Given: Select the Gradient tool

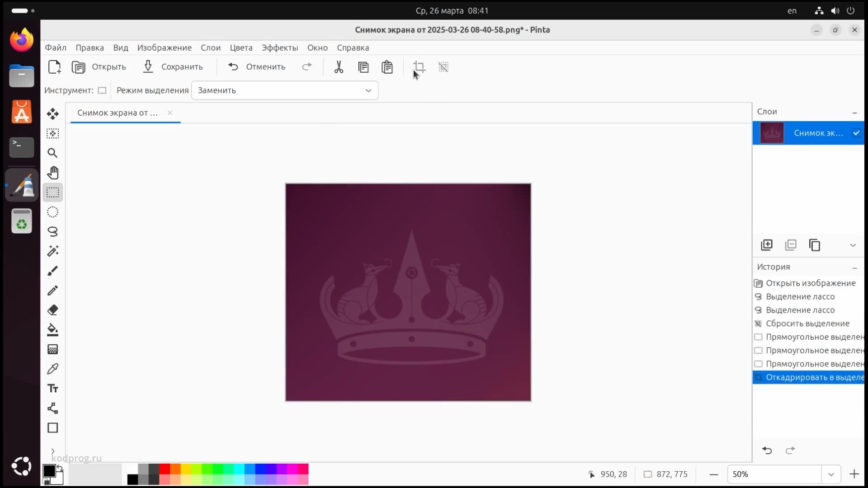Looking at the screenshot, I should pyautogui.click(x=52, y=349).
